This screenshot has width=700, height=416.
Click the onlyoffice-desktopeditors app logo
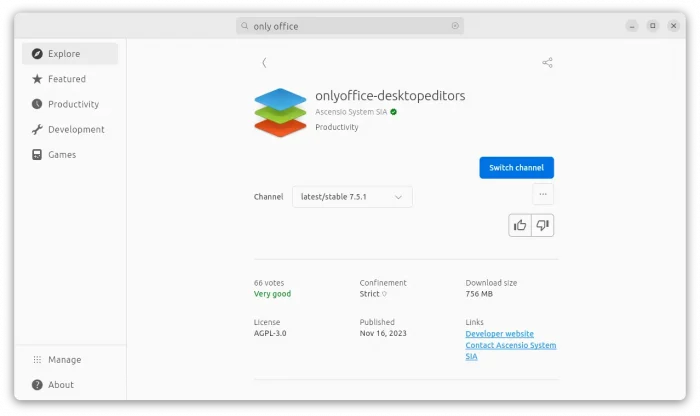tap(280, 112)
